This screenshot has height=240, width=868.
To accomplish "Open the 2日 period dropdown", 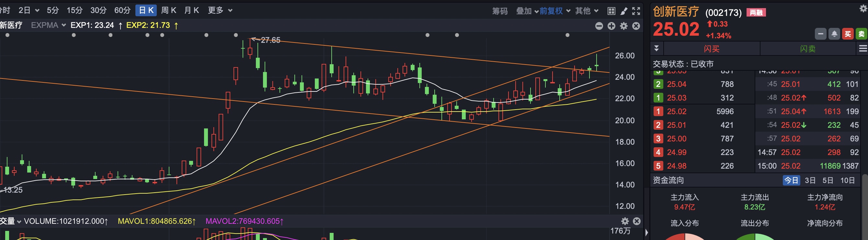I will point(29,10).
